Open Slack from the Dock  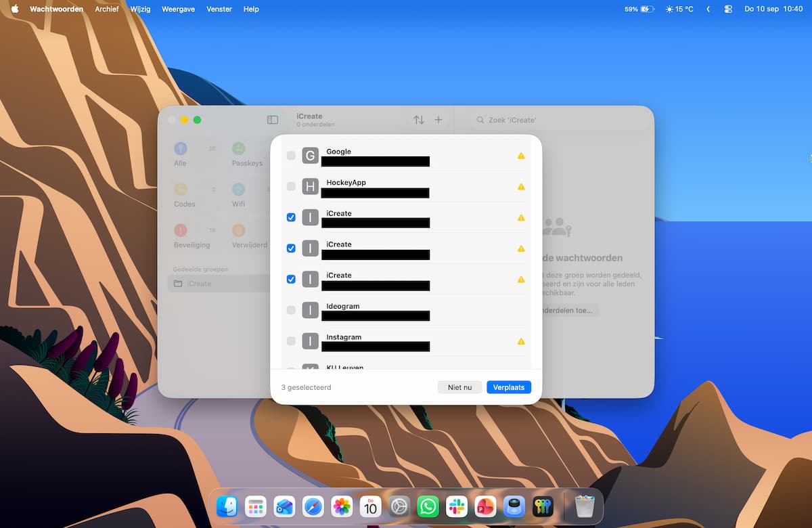tap(457, 506)
